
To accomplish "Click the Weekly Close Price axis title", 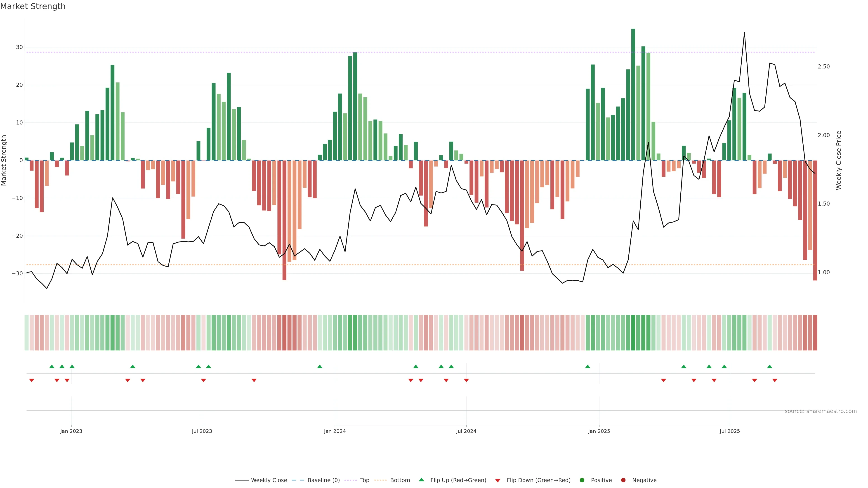I will (x=839, y=160).
